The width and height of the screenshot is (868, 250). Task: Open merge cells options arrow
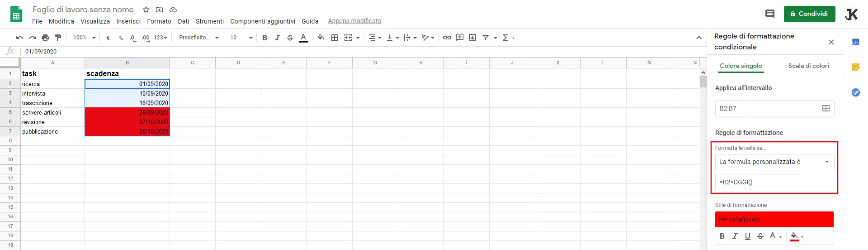(358, 38)
